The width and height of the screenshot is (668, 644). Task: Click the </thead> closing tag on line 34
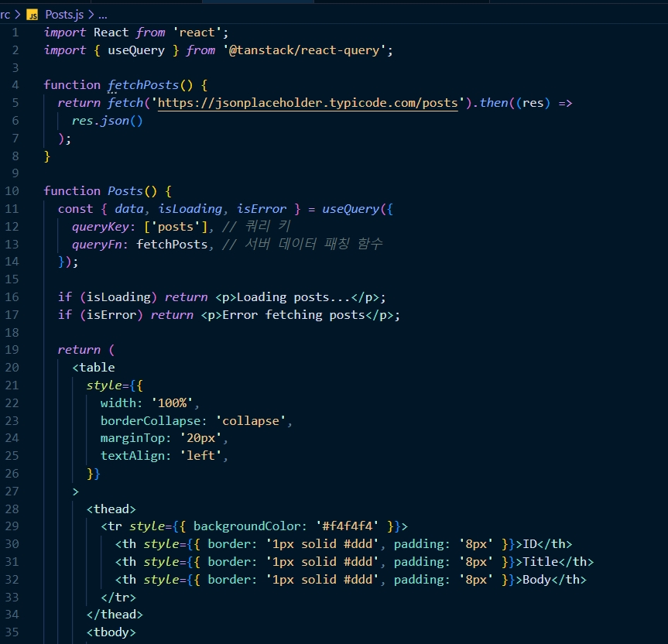tap(115, 615)
